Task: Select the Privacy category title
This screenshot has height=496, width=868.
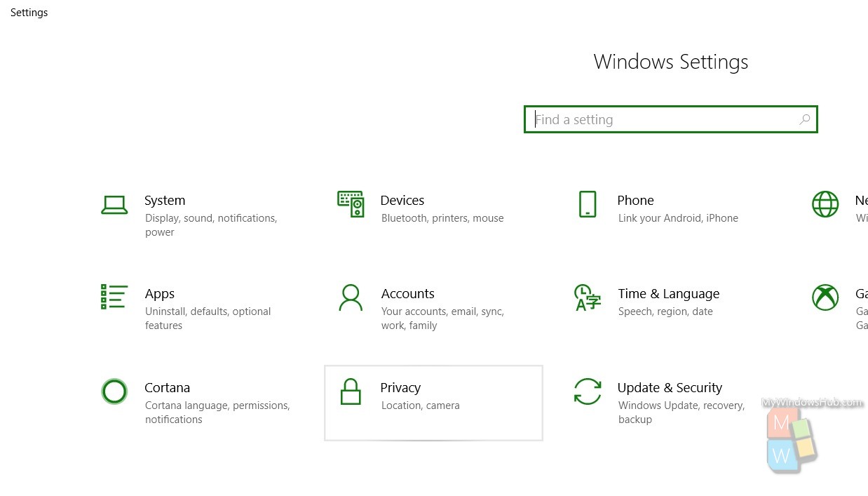Action: pos(400,388)
